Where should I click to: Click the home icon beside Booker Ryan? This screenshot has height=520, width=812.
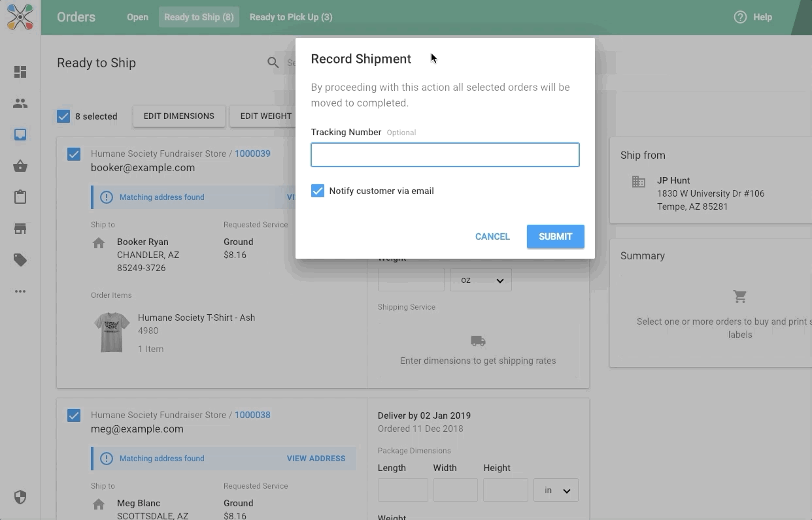(x=99, y=243)
